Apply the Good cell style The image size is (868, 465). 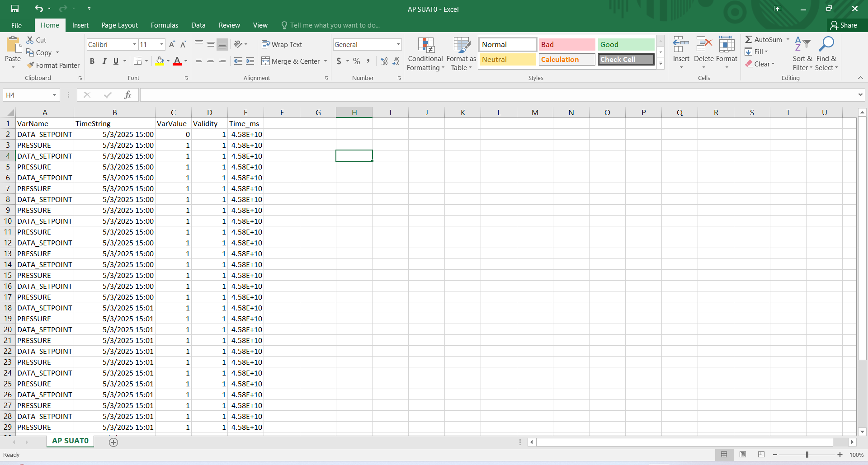(x=626, y=44)
